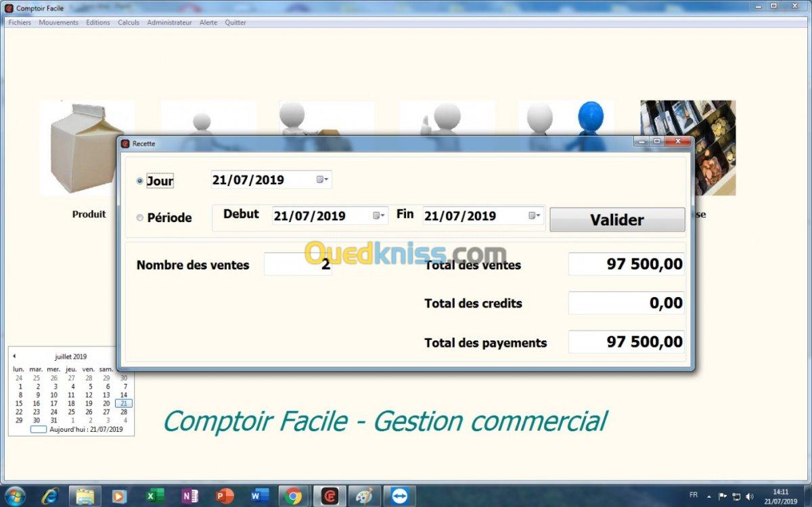Click the juillet 2019 calendar header
This screenshot has height=507, width=812.
pyautogui.click(x=71, y=356)
